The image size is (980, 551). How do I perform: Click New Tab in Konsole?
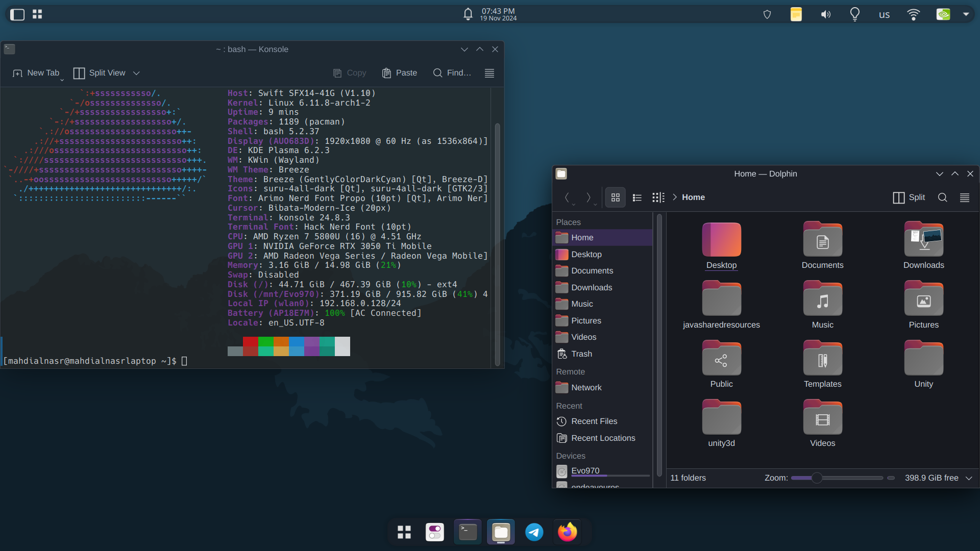[x=36, y=73]
